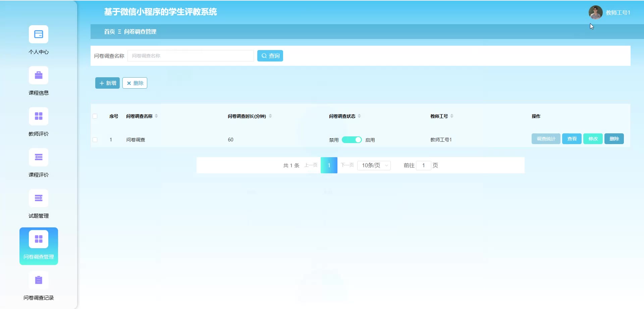Select 问卷调查管理 sidebar icon
The width and height of the screenshot is (644, 309).
(x=39, y=239)
